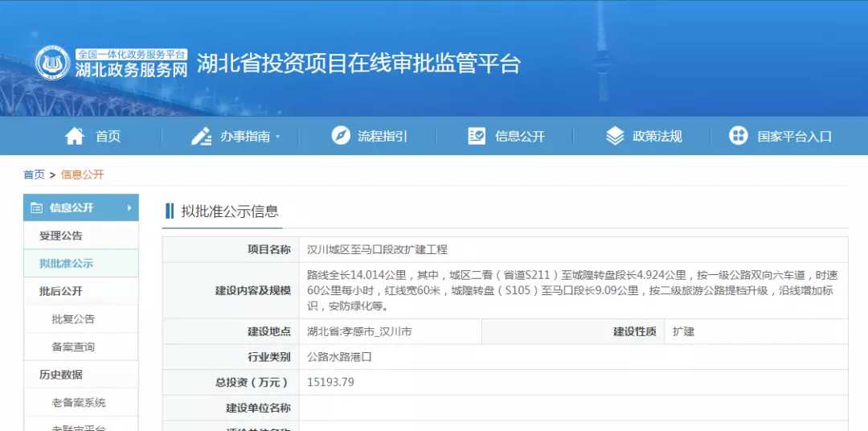The height and width of the screenshot is (431, 868).
Task: Select 拟批准公示 in the sidebar
Action: click(66, 264)
